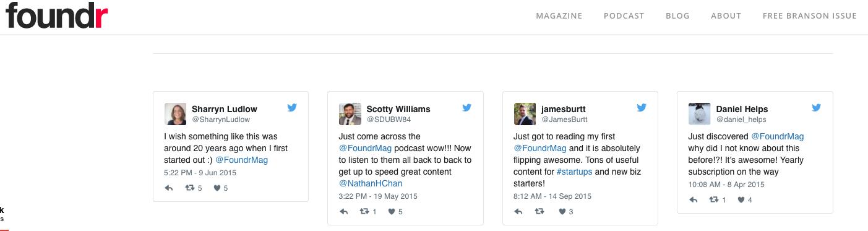Image resolution: width=868 pixels, height=231 pixels.
Task: Visit the @daniel_helps handle
Action: coord(741,120)
